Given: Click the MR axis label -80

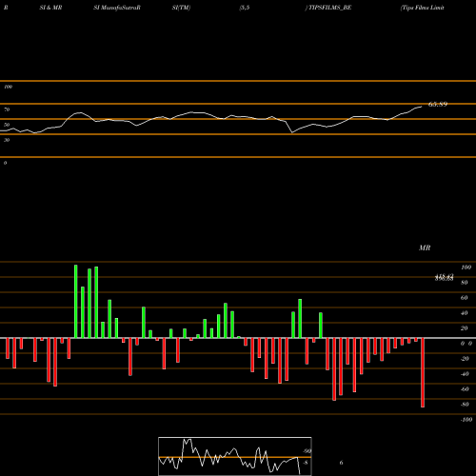Looking at the screenshot, I should tap(465, 405).
